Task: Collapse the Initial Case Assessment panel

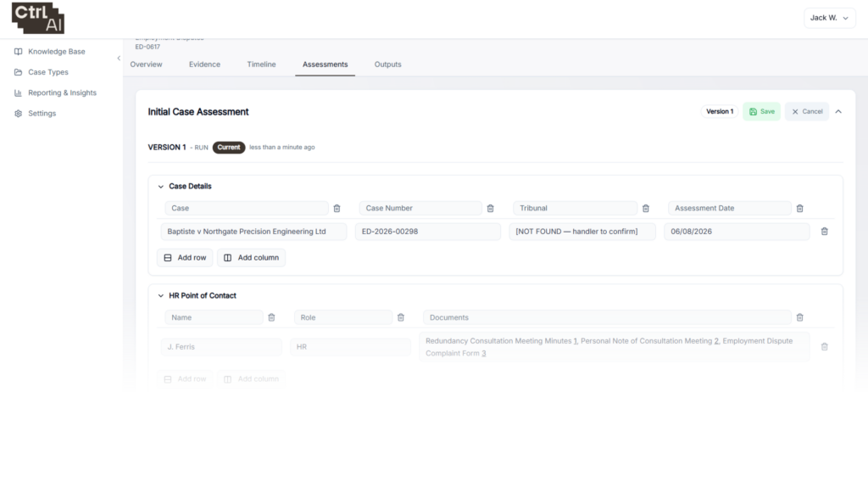Action: [838, 111]
